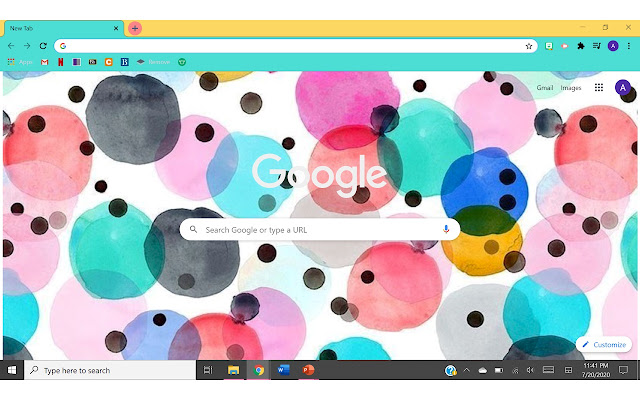This screenshot has height=400, width=640.
Task: Bookmark this page with the star icon
Action: pyautogui.click(x=529, y=46)
